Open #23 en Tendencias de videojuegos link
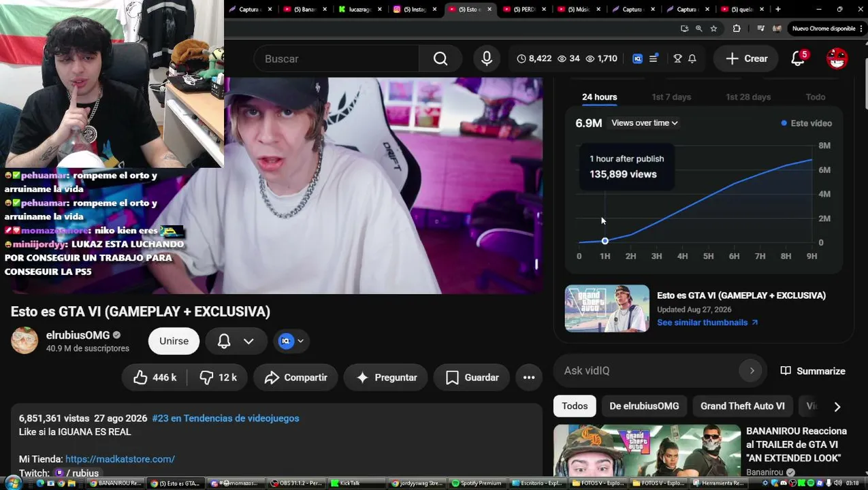Image resolution: width=868 pixels, height=490 pixels. (225, 419)
